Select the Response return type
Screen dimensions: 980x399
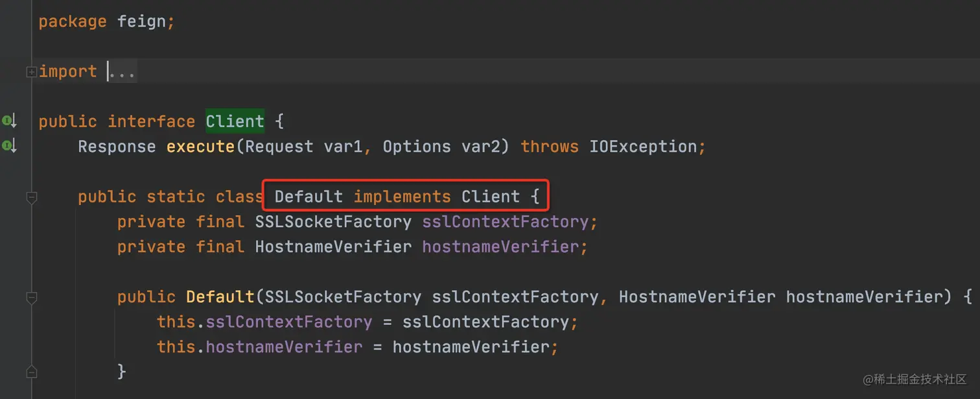click(117, 147)
